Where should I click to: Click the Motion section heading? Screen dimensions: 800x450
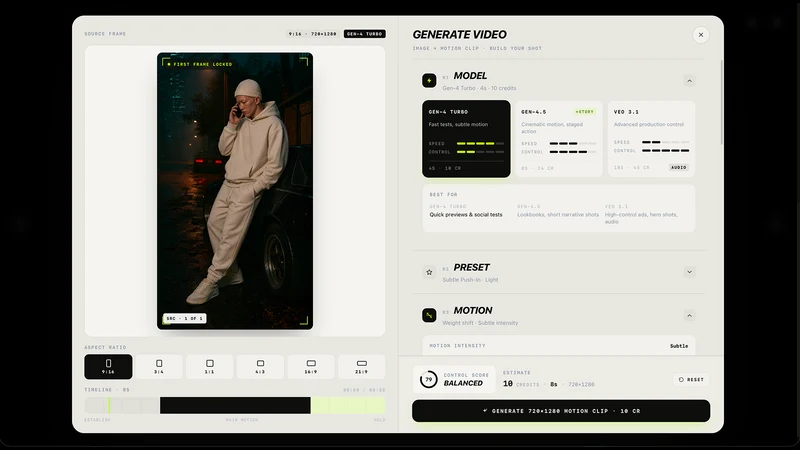(473, 310)
